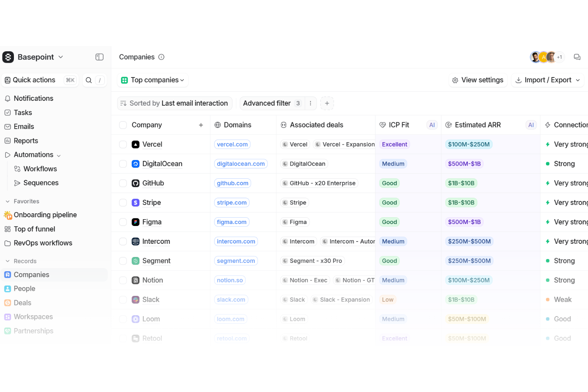The image size is (588, 392).
Task: Open the overflow menu beside Advanced filter
Action: point(310,103)
